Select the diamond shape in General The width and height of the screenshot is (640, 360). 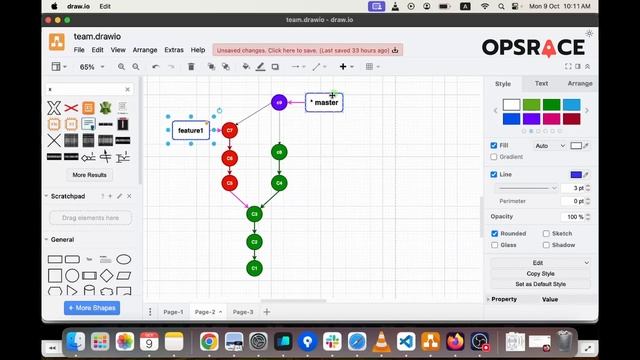[x=107, y=276]
